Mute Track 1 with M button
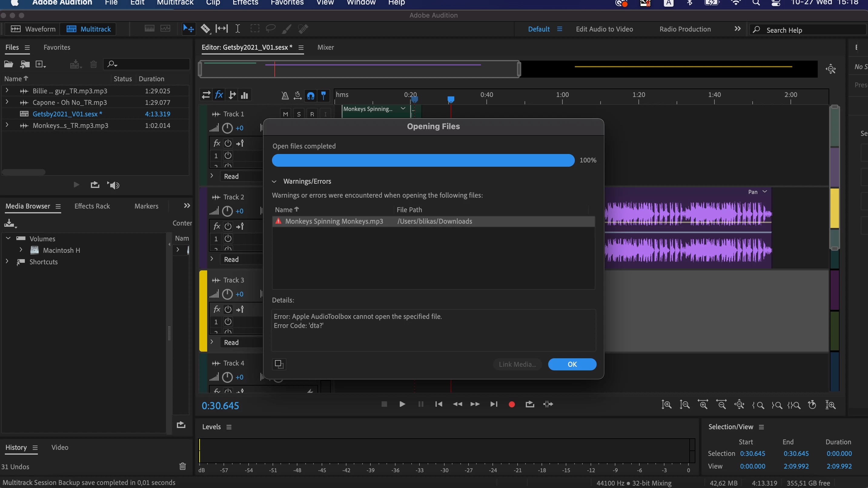The image size is (868, 488). click(x=285, y=114)
